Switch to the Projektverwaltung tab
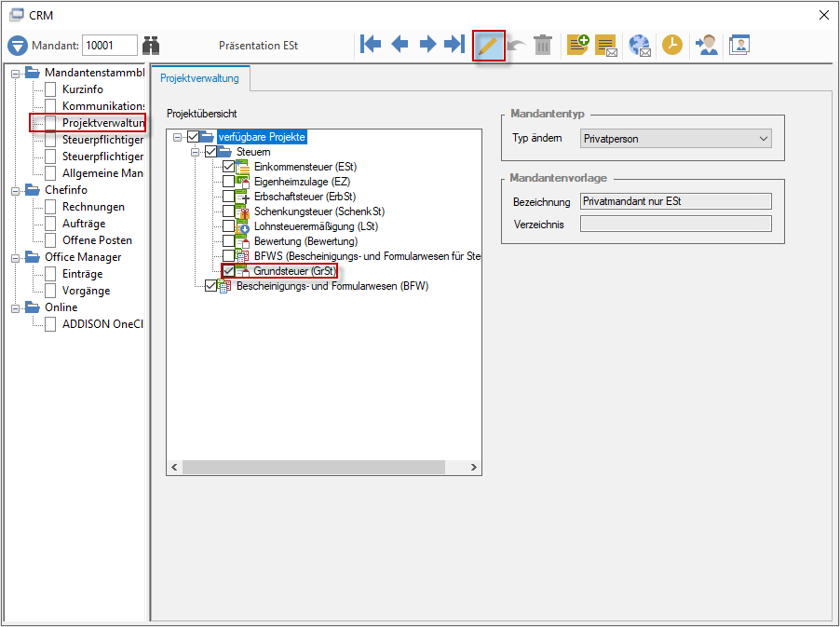Viewport: 840px width, 627px height. [200, 78]
